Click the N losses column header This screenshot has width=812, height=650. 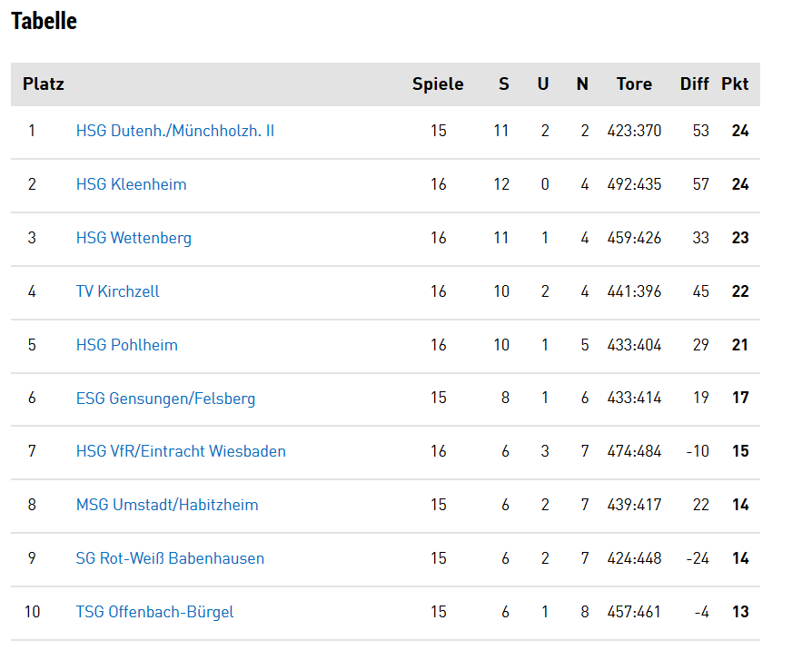pyautogui.click(x=582, y=84)
